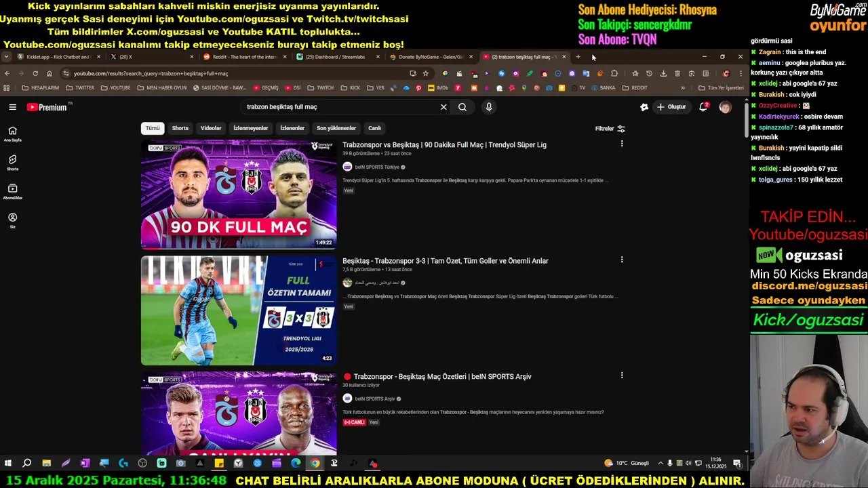The height and width of the screenshot is (488, 868).
Task: Open File Explorer from the taskbar
Action: point(46,464)
